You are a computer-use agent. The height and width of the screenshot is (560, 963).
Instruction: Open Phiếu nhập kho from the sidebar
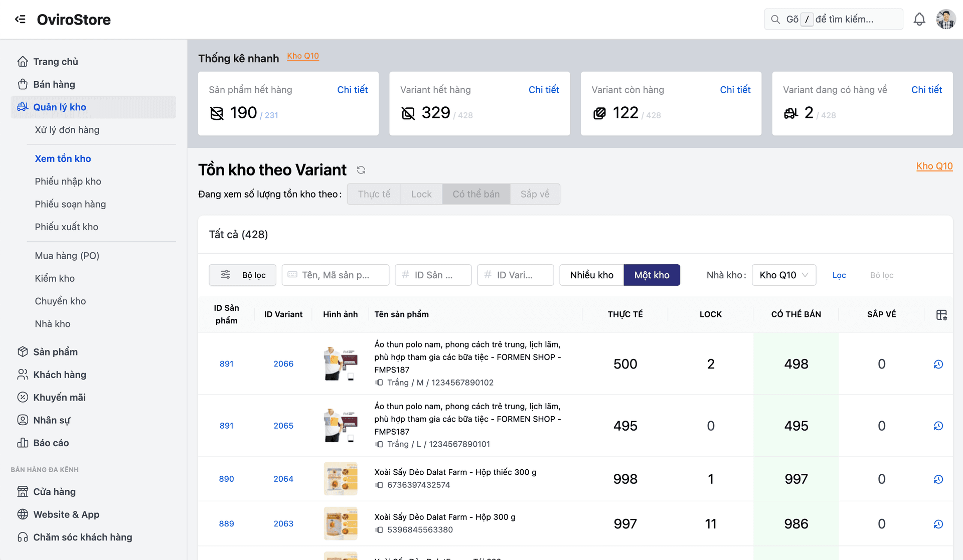68,181
